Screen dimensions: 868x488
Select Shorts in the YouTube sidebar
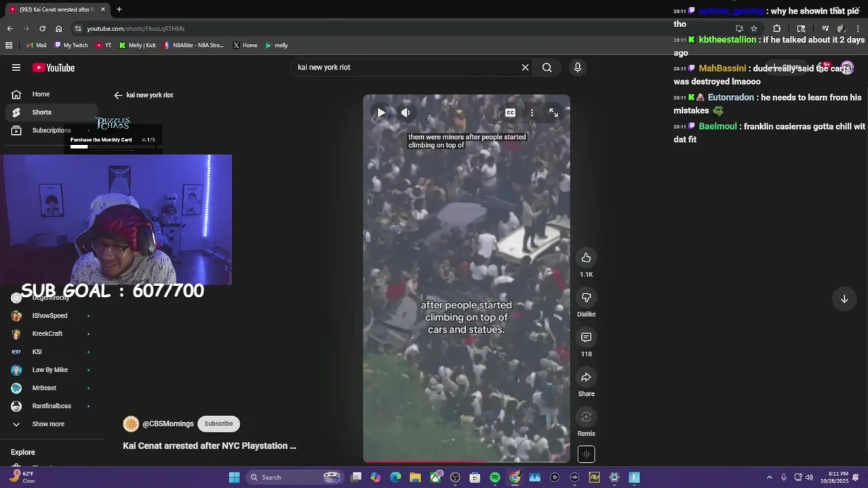[51, 113]
